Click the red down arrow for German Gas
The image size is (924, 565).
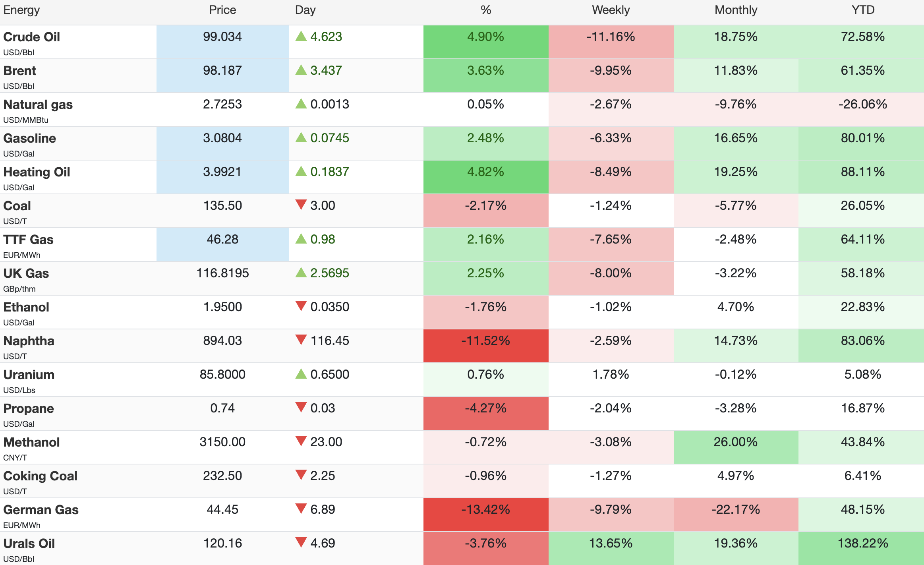point(301,509)
